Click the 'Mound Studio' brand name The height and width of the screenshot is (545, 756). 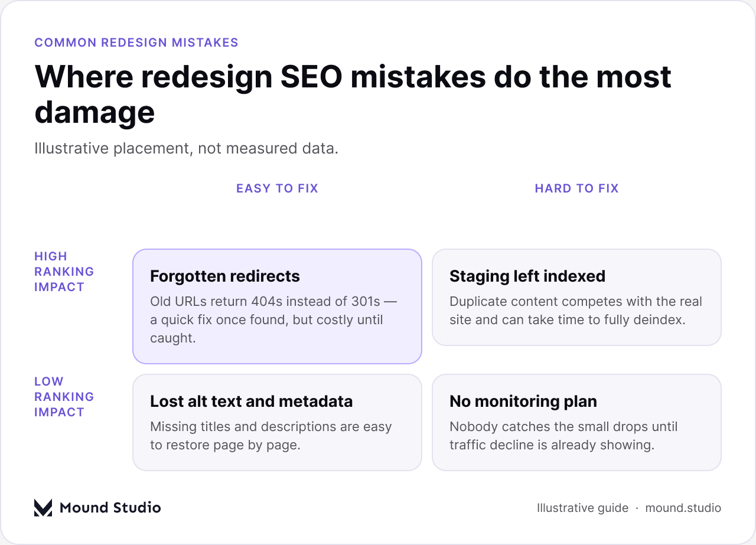(x=110, y=508)
